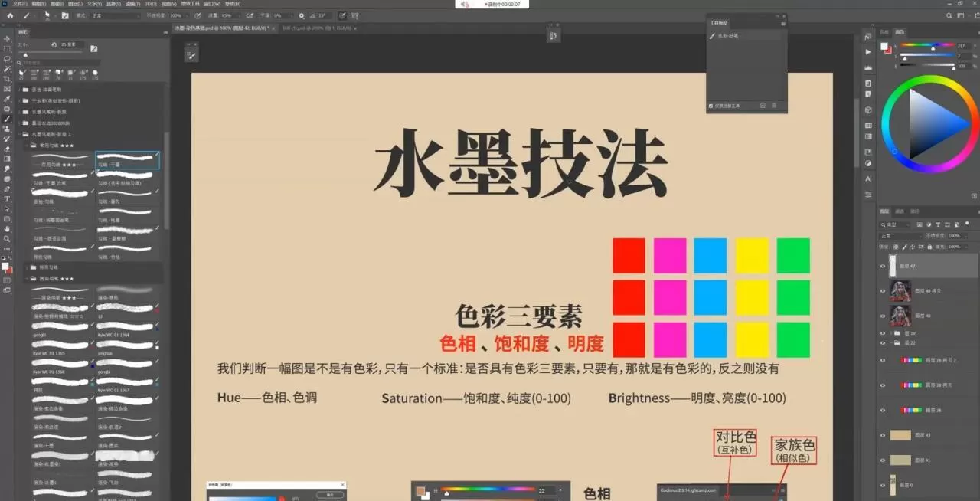Switch to the 通道 panel tab
The width and height of the screenshot is (980, 501).
[x=899, y=211]
